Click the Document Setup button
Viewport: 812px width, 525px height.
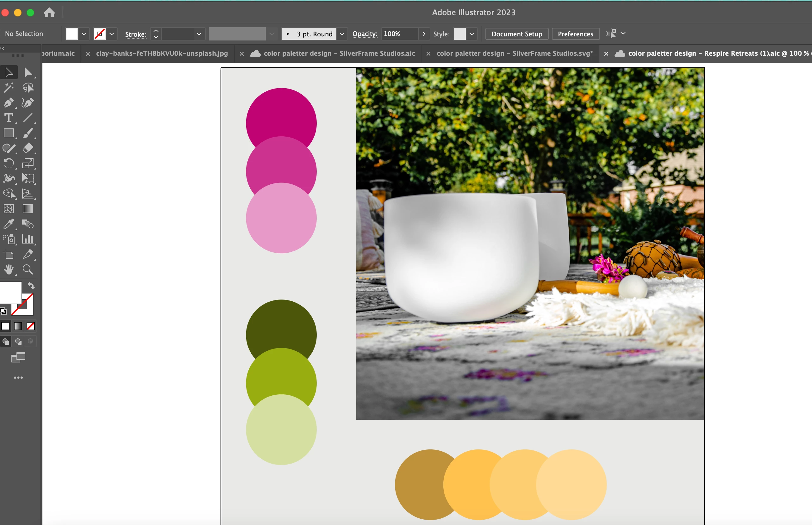(516, 34)
